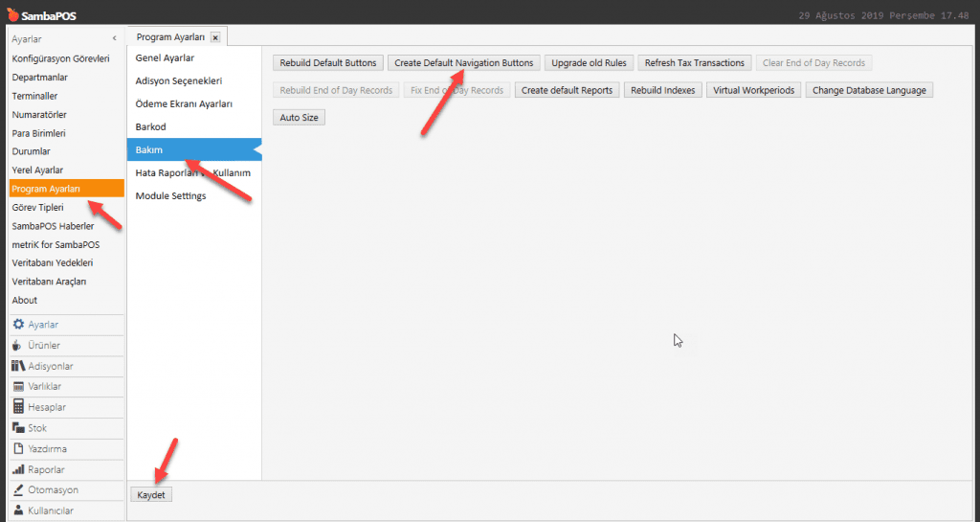Click the Otomasyon section icon
980x522 pixels.
click(18, 489)
